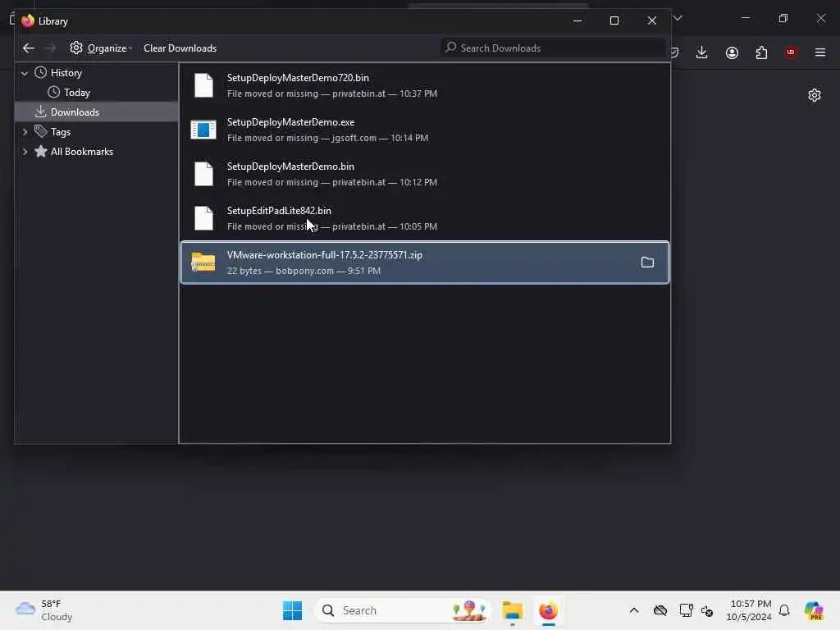Go back using the Library back arrow
840x630 pixels.
coord(29,48)
